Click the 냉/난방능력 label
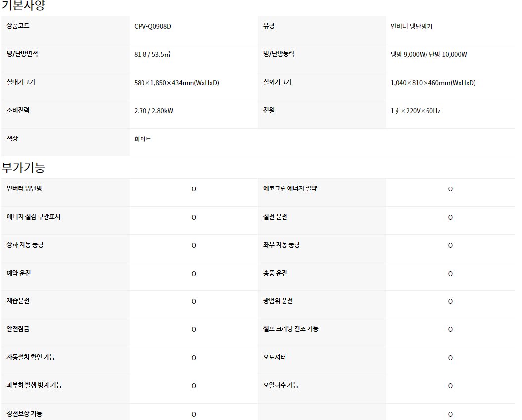 [279, 54]
